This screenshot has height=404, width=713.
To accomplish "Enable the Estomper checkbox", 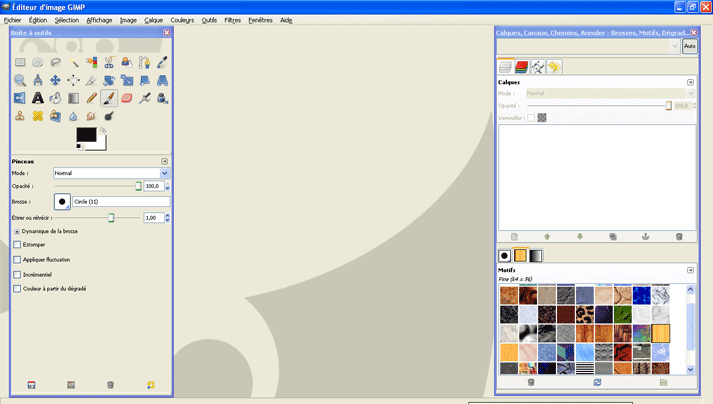I will 17,245.
